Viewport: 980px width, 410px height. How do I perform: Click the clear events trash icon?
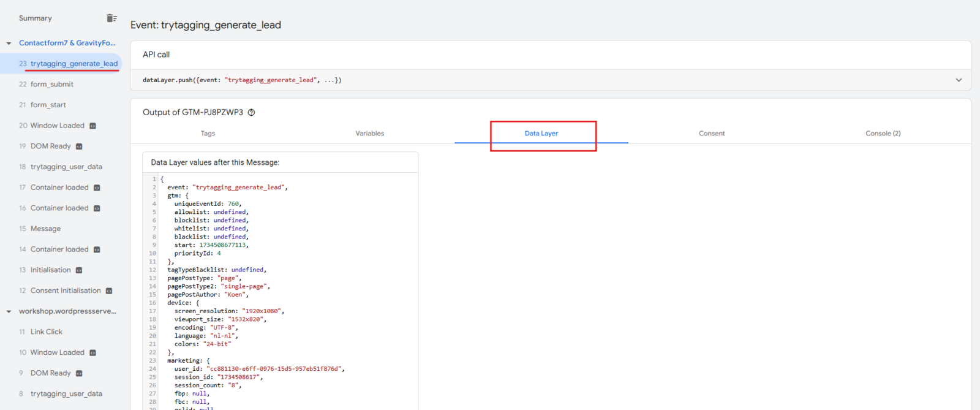(111, 18)
